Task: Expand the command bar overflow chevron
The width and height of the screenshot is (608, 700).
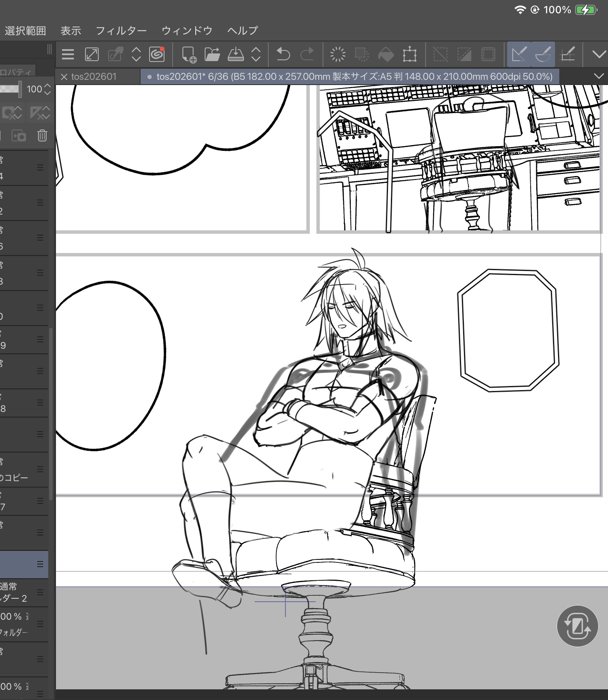Action: (x=599, y=54)
